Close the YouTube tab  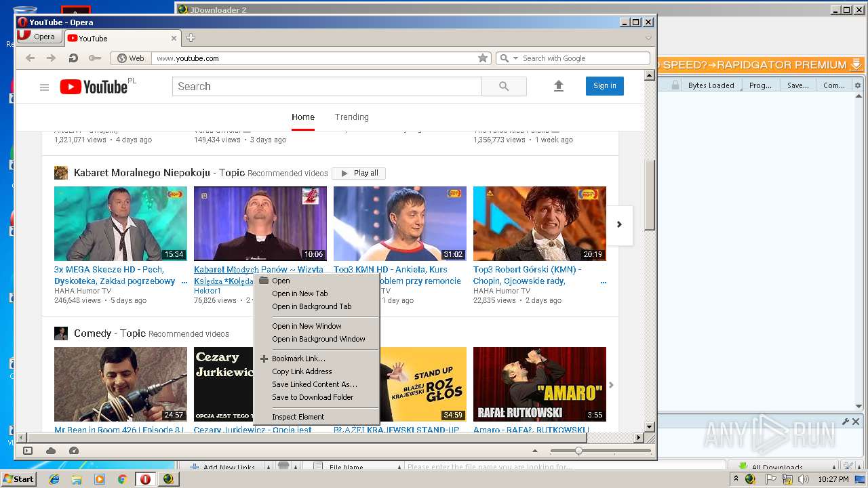174,39
